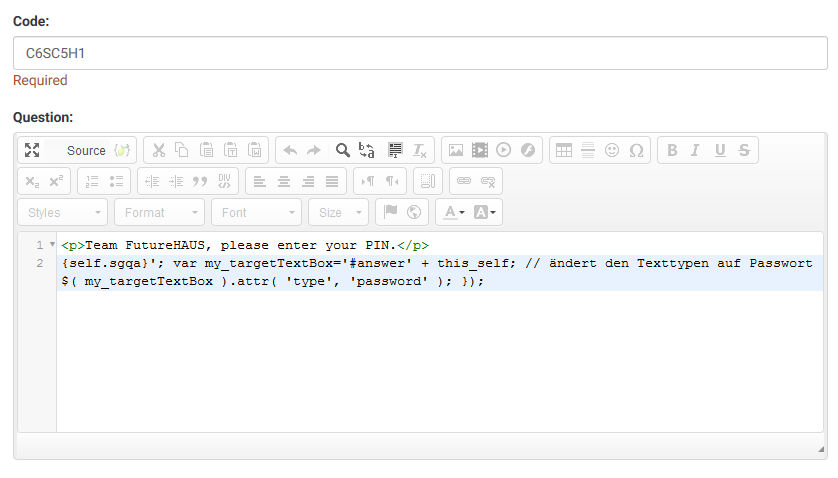Toggle Source view mode
This screenshot has height=478, width=838.
(x=86, y=150)
